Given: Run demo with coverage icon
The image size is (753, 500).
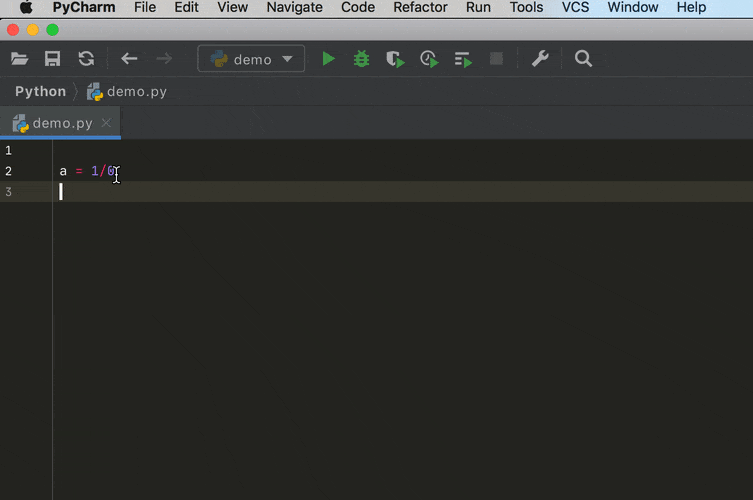Looking at the screenshot, I should pyautogui.click(x=395, y=59).
